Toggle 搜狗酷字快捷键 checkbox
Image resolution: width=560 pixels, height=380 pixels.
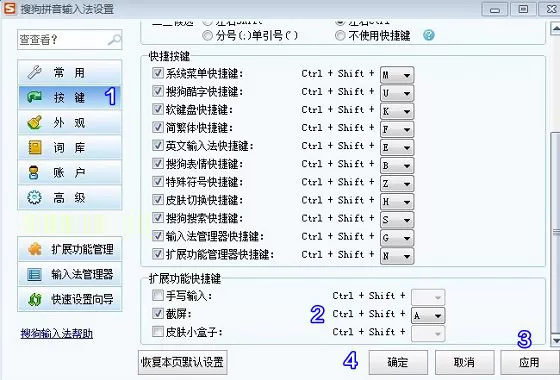click(158, 91)
